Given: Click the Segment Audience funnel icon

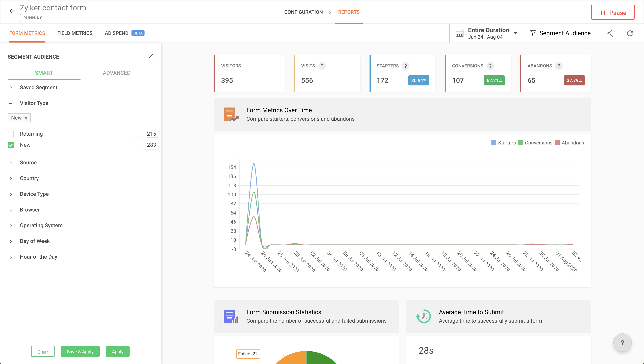Looking at the screenshot, I should [x=533, y=33].
